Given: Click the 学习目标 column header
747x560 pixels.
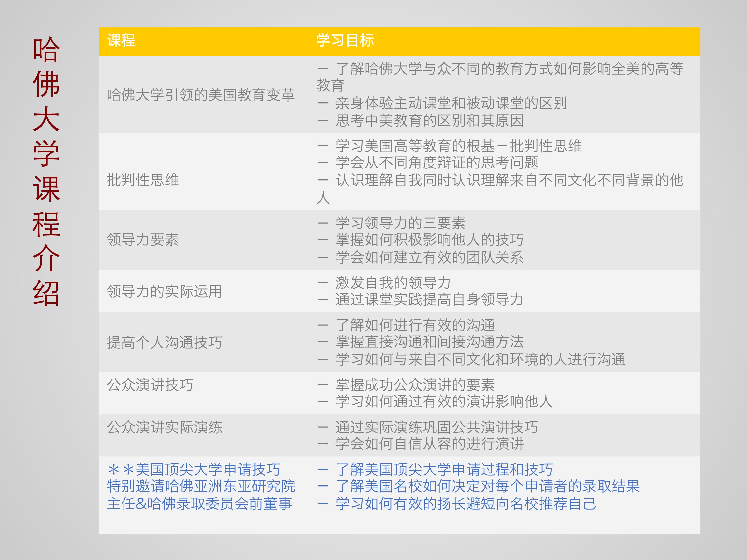Looking at the screenshot, I should pos(345,41).
